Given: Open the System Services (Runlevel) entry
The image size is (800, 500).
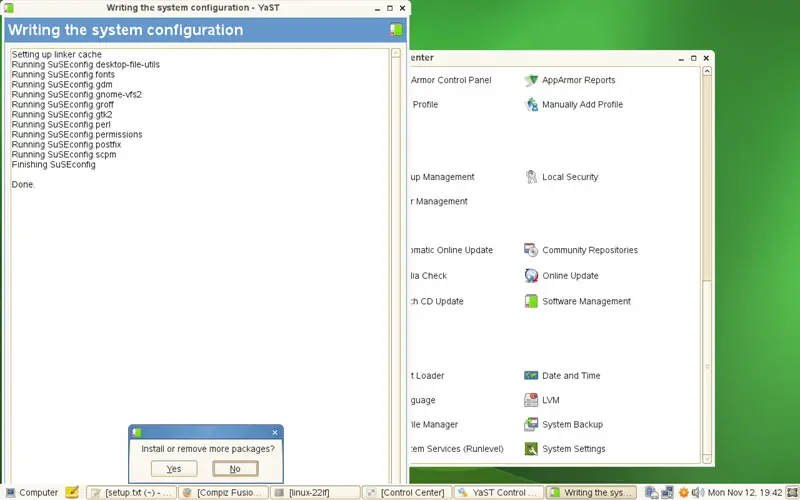Looking at the screenshot, I should click(x=457, y=449).
